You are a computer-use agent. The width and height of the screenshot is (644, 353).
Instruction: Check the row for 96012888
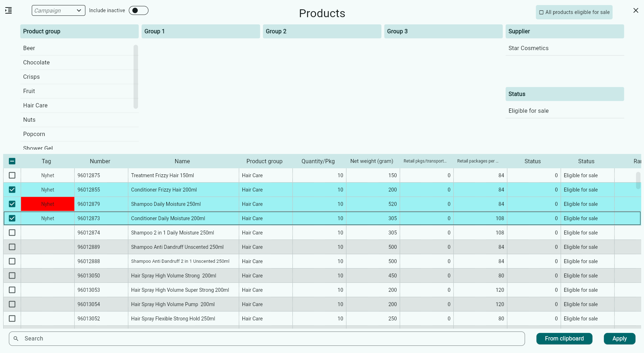(x=12, y=261)
